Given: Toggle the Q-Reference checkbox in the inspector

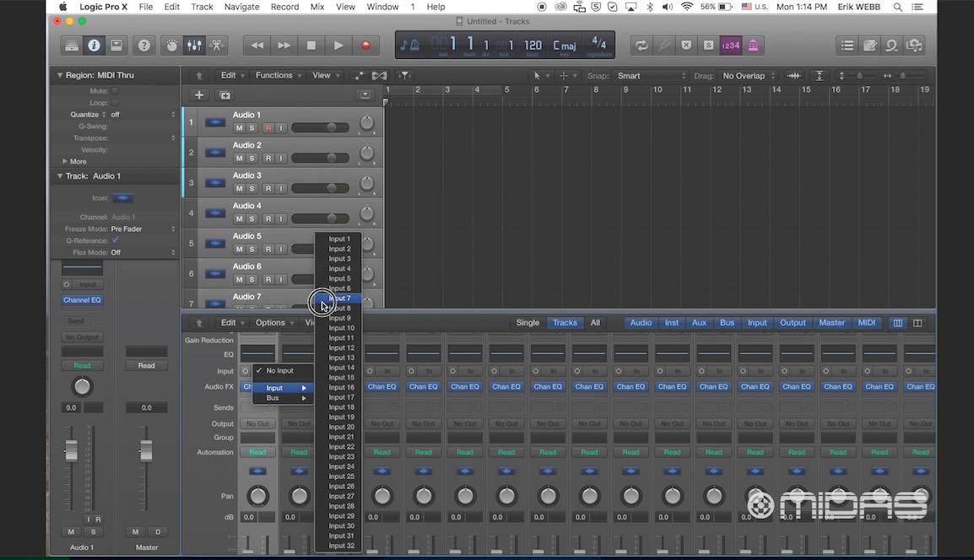Looking at the screenshot, I should point(116,240).
